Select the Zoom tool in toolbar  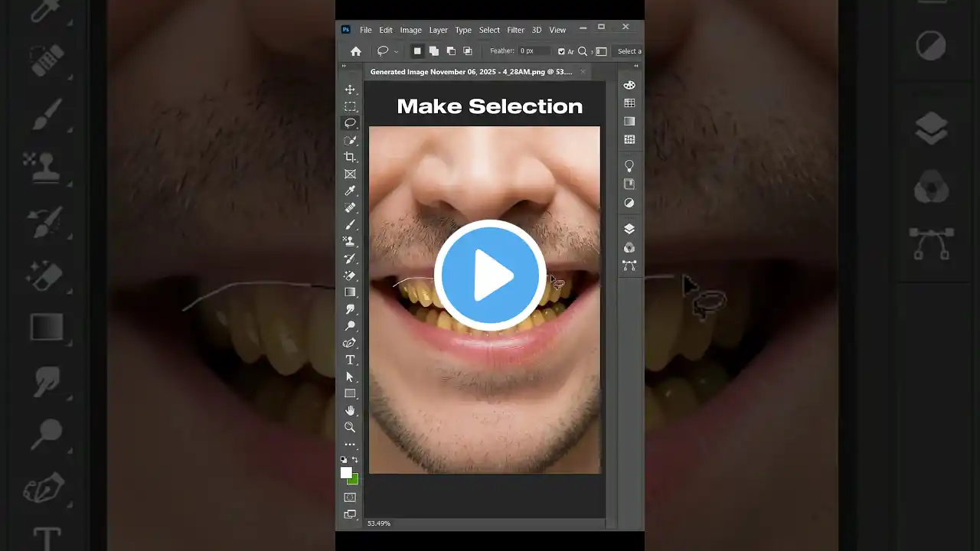pos(350,427)
